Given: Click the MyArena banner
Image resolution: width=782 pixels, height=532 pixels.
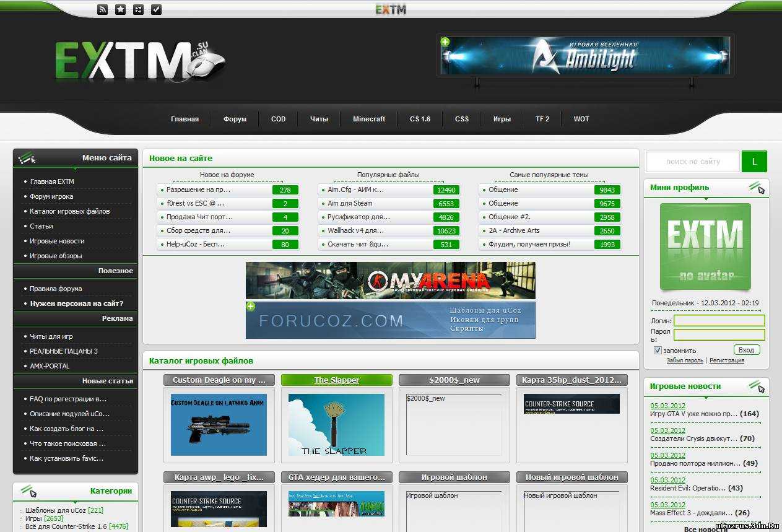Looking at the screenshot, I should click(x=390, y=281).
